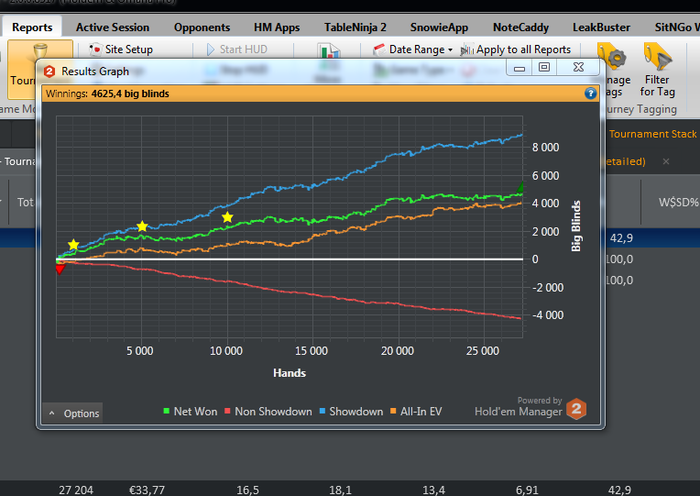Click the Results Graph window icon
Screen dimensions: 700x496
click(x=50, y=71)
